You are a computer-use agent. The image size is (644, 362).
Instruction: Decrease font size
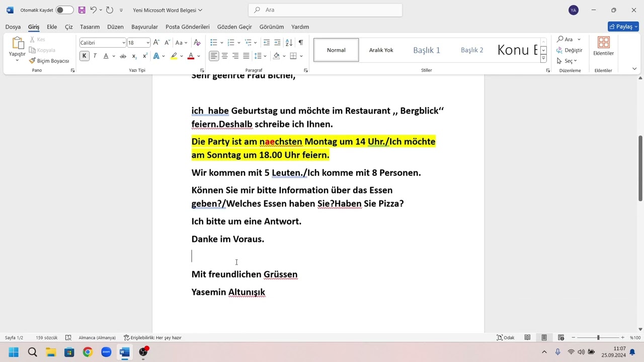click(x=167, y=43)
